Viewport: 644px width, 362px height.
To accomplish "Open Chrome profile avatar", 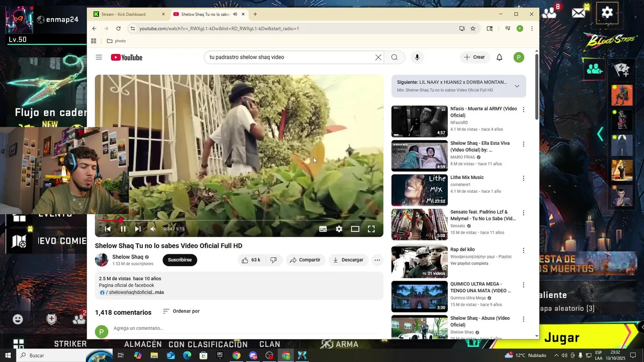I will tap(520, 29).
